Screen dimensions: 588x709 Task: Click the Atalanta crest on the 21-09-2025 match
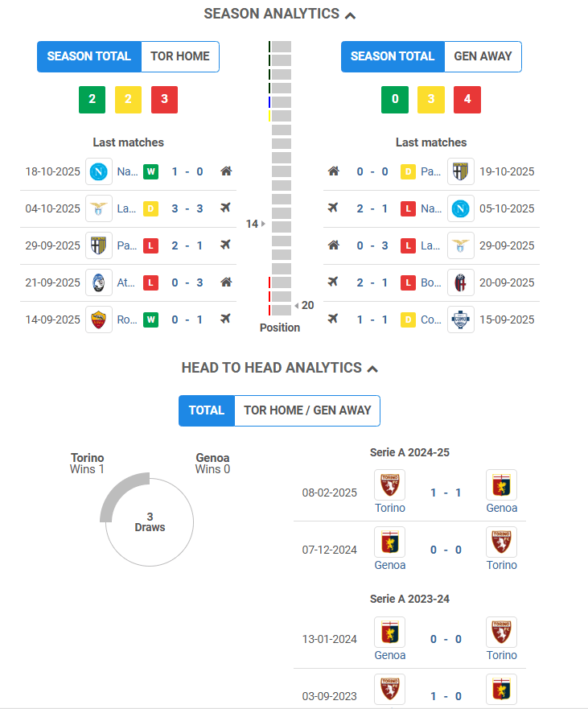pyautogui.click(x=99, y=282)
